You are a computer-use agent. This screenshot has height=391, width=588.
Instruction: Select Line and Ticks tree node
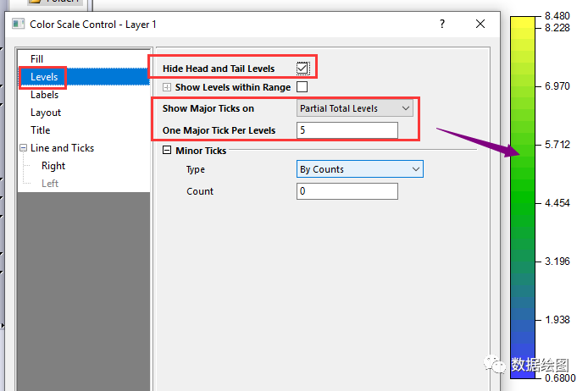click(x=62, y=148)
